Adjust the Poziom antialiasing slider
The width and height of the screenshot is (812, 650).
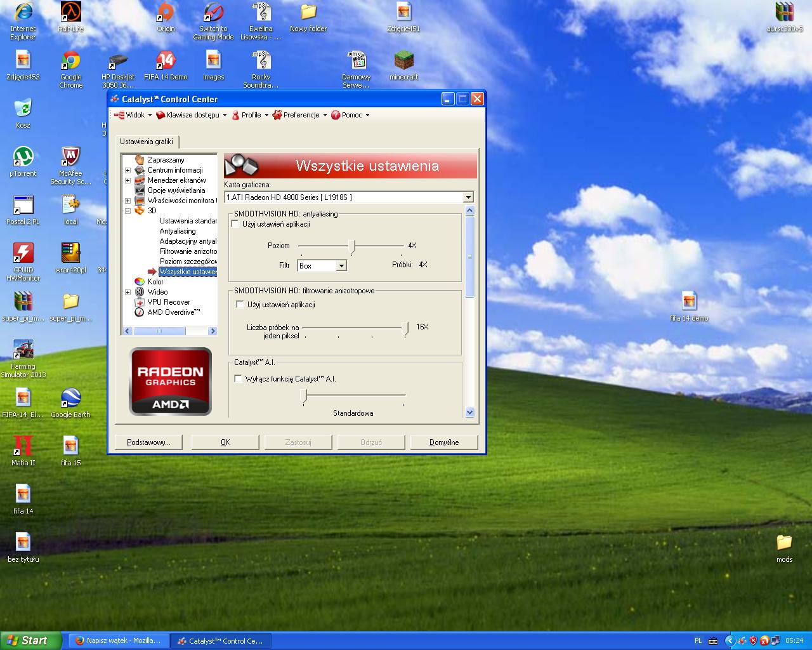pos(353,246)
